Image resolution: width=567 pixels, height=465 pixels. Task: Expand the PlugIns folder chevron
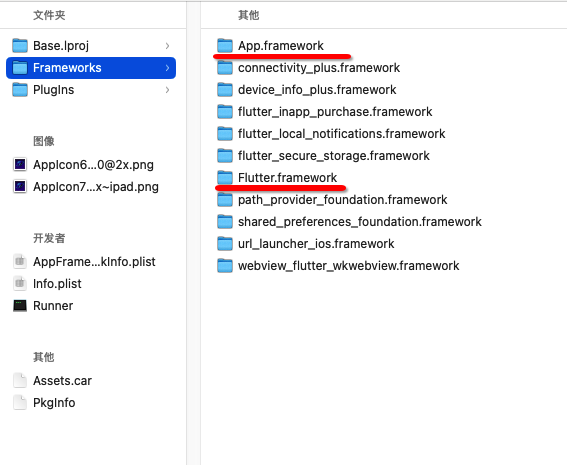pyautogui.click(x=167, y=90)
